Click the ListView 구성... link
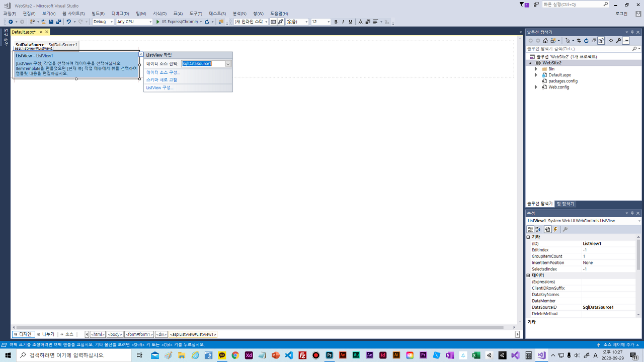Image resolution: width=644 pixels, height=362 pixels. [x=159, y=87]
